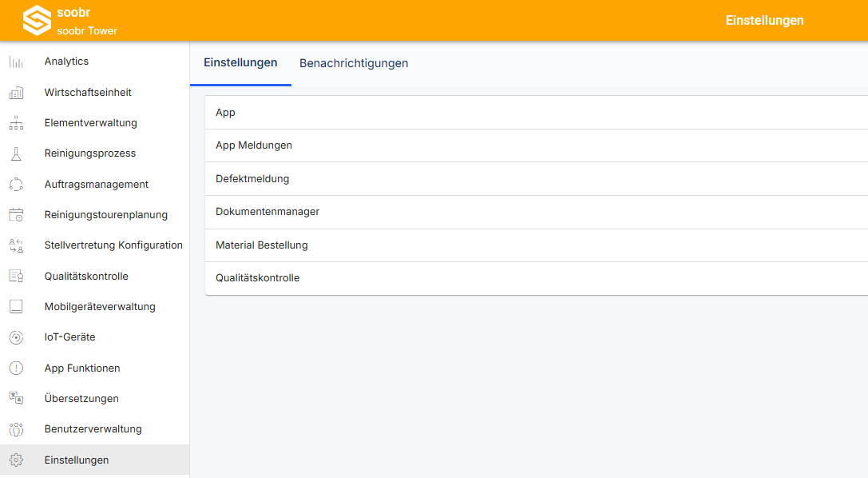Viewport: 868px width, 478px height.
Task: Select the Benutzerverwaltung users icon
Action: pos(16,429)
